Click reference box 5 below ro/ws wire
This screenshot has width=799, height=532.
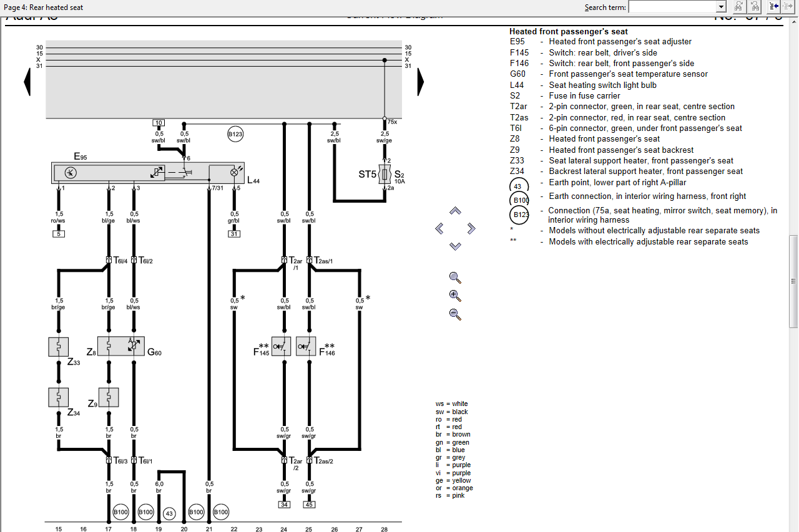pos(59,235)
